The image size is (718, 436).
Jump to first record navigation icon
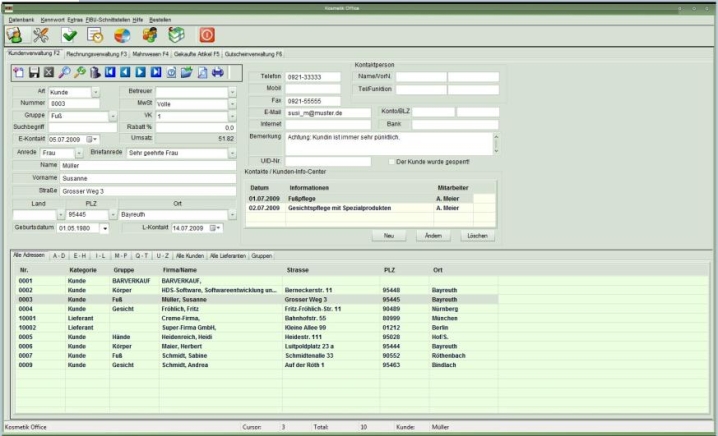click(x=111, y=72)
